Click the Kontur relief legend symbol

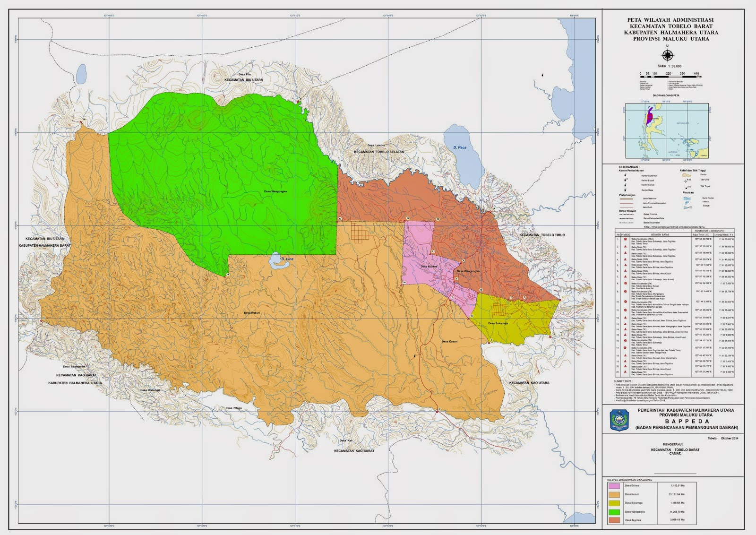pos(687,175)
